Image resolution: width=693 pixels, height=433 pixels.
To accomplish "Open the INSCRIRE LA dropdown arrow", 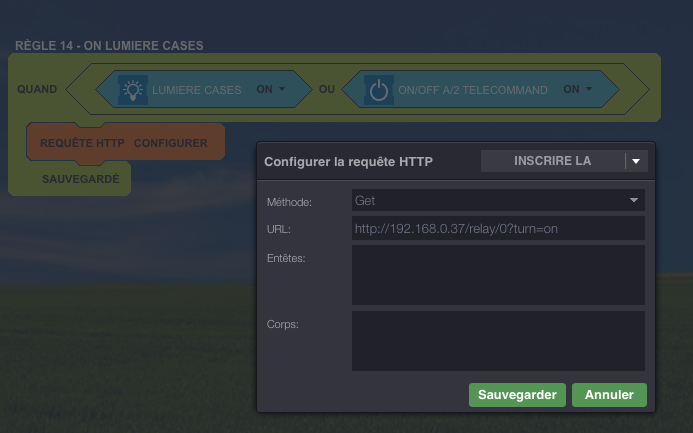I will (x=636, y=161).
